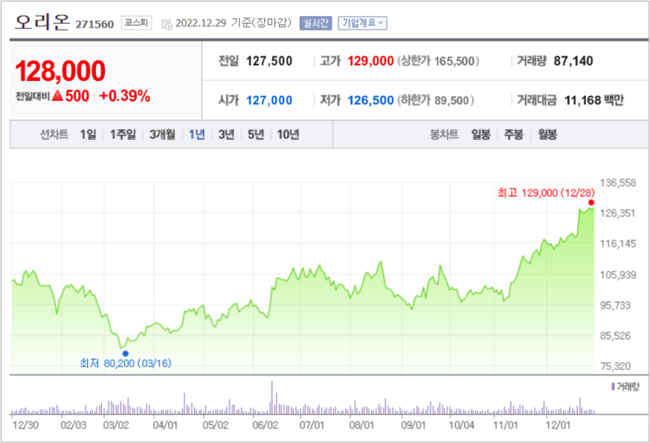Click the calendar icon beside the date
This screenshot has width=650, height=443.
pyautogui.click(x=167, y=24)
